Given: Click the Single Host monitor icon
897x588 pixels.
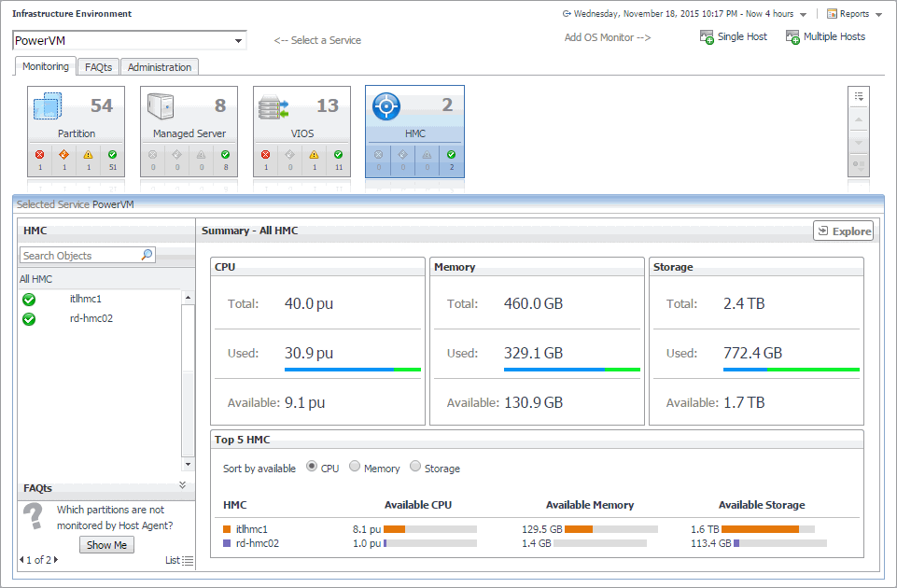Looking at the screenshot, I should tap(708, 37).
